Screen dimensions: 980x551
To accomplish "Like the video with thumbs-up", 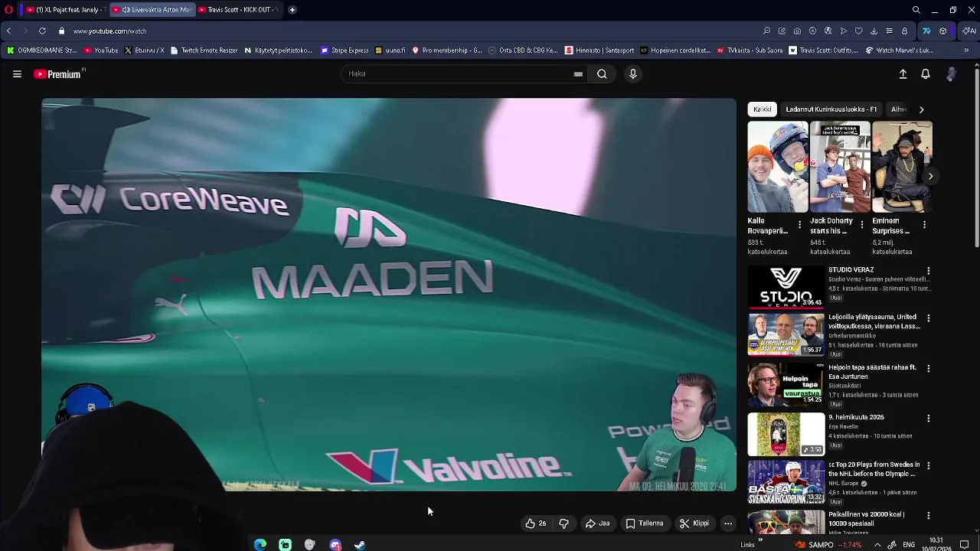I will pos(536,523).
